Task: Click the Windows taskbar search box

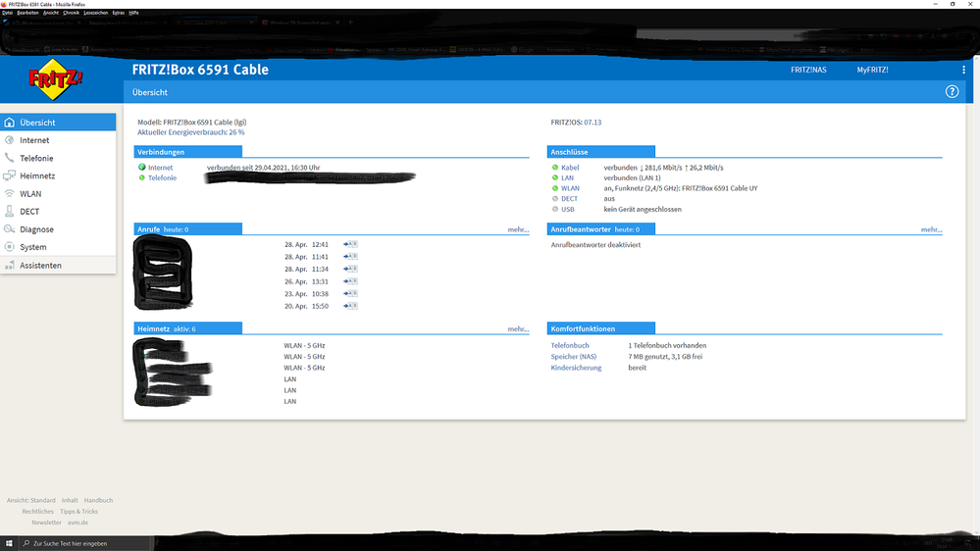Action: pos(84,543)
